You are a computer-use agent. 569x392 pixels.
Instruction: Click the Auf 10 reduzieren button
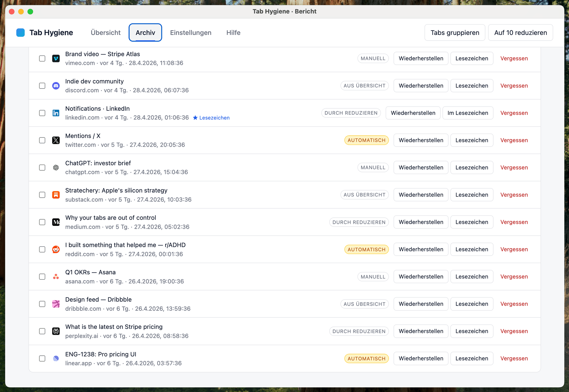520,33
